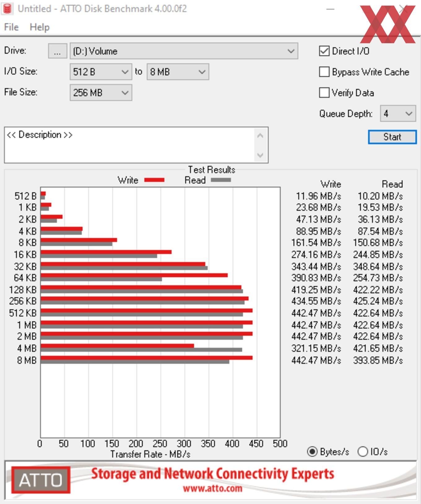Click the 10.20 MB/s read value
The height and width of the screenshot is (504, 421).
click(x=380, y=196)
